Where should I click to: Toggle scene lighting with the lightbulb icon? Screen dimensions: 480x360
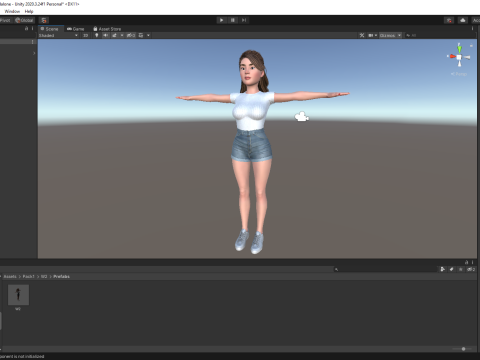click(97, 35)
